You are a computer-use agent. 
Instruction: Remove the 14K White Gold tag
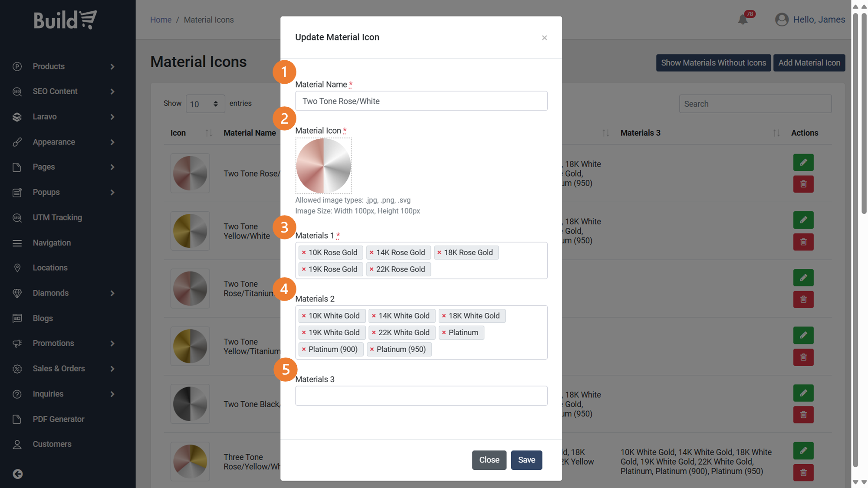click(x=374, y=316)
